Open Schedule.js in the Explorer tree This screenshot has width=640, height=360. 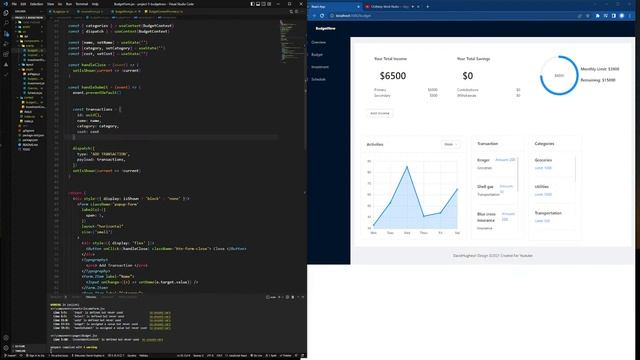click(34, 93)
